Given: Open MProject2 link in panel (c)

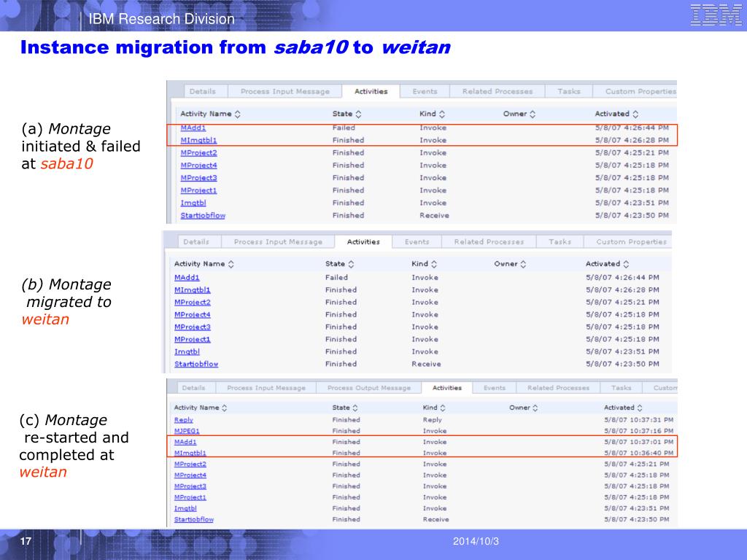Looking at the screenshot, I should [x=190, y=464].
